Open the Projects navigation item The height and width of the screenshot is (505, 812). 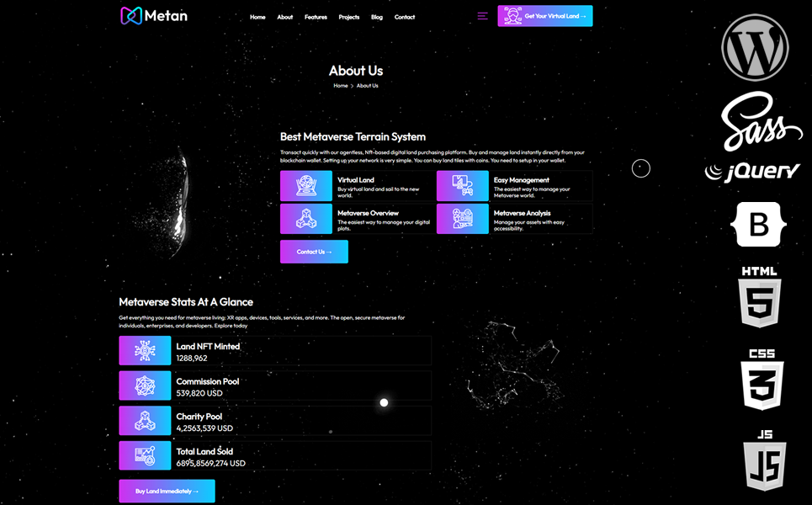click(349, 17)
